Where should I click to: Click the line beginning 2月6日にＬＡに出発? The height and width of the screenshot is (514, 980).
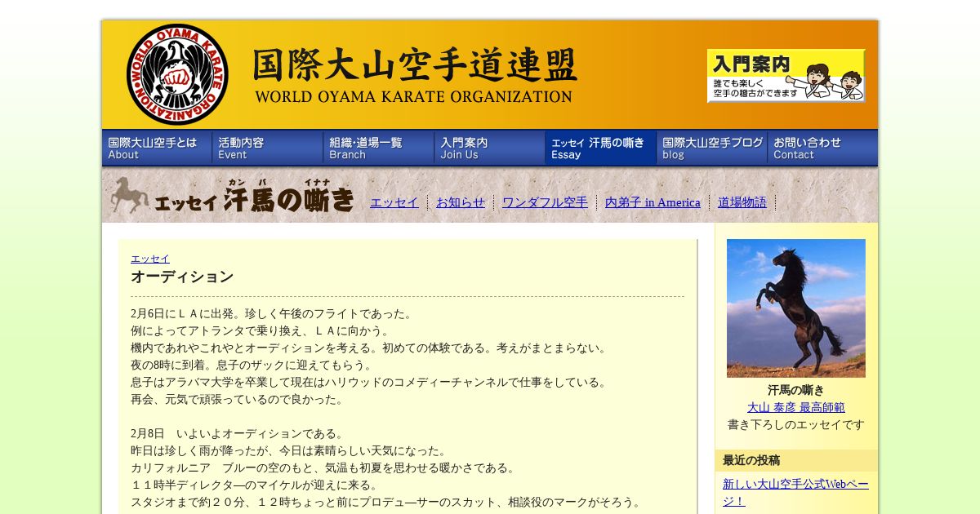pyautogui.click(x=272, y=314)
